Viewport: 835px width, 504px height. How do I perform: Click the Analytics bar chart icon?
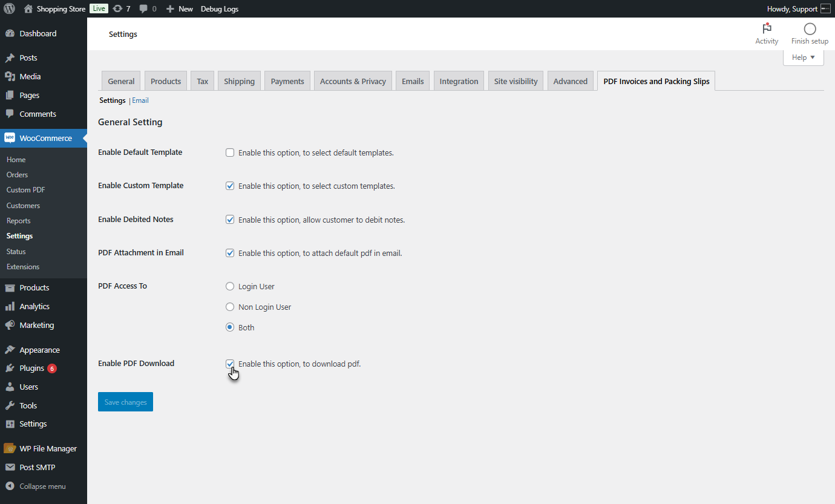(10, 306)
